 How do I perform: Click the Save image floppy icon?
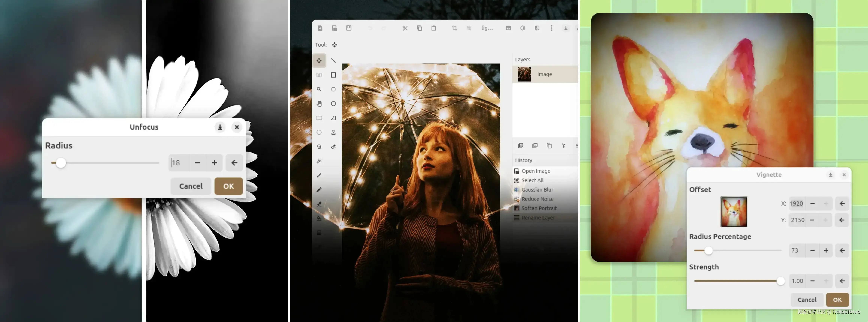coord(349,28)
